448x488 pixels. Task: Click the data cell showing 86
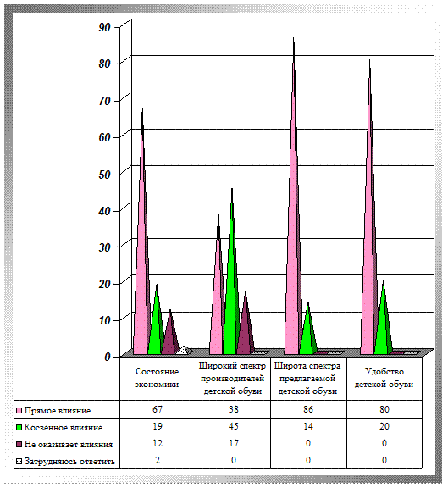[308, 409]
